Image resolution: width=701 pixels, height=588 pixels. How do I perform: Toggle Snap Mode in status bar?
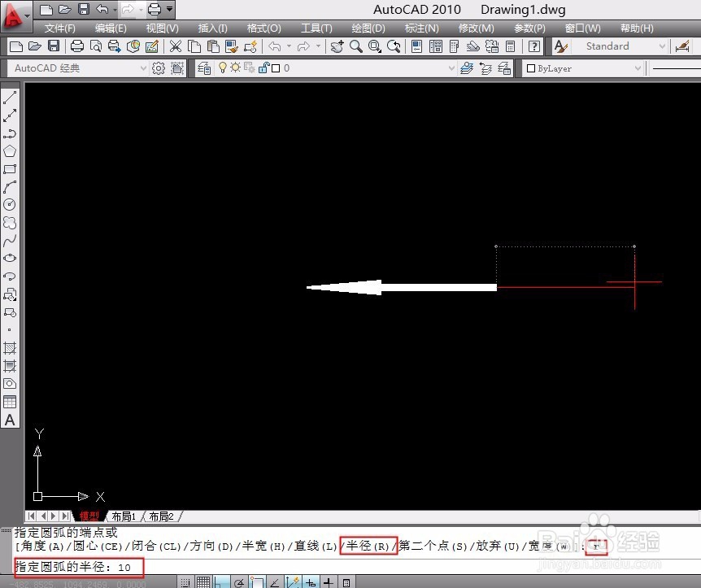coord(185,582)
